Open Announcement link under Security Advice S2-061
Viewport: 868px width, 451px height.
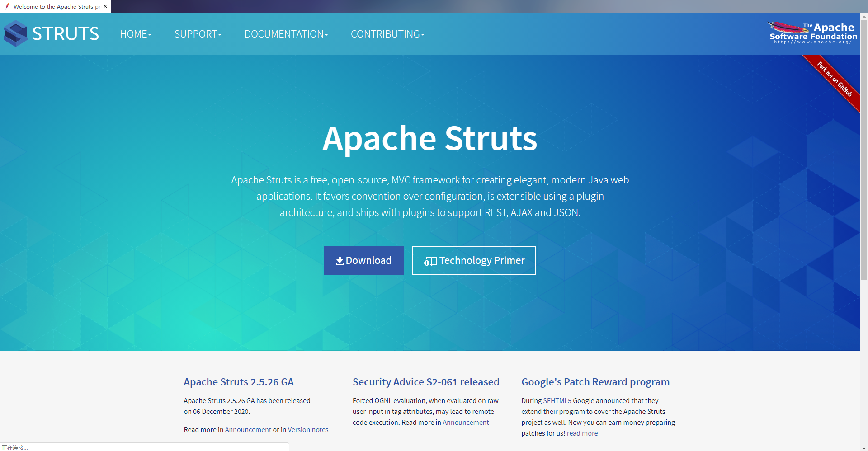point(466,423)
